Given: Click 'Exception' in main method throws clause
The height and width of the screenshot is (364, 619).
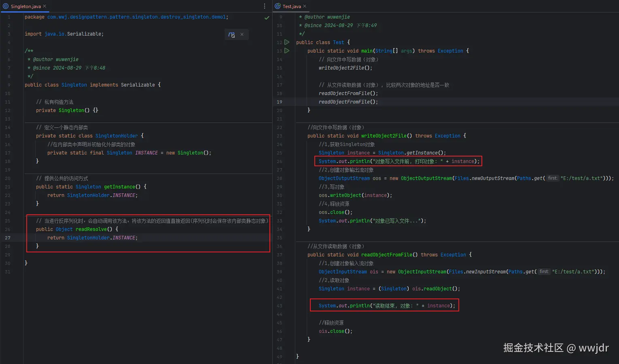Looking at the screenshot, I should point(450,51).
